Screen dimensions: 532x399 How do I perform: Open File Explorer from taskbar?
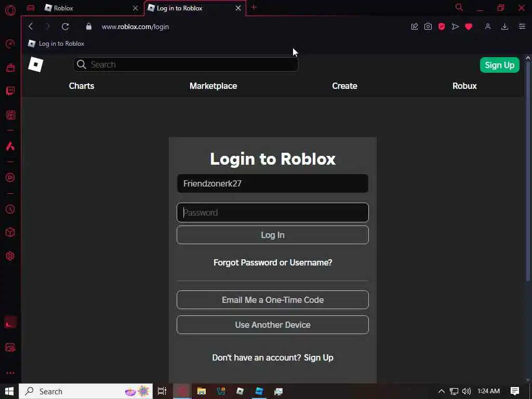pyautogui.click(x=202, y=391)
